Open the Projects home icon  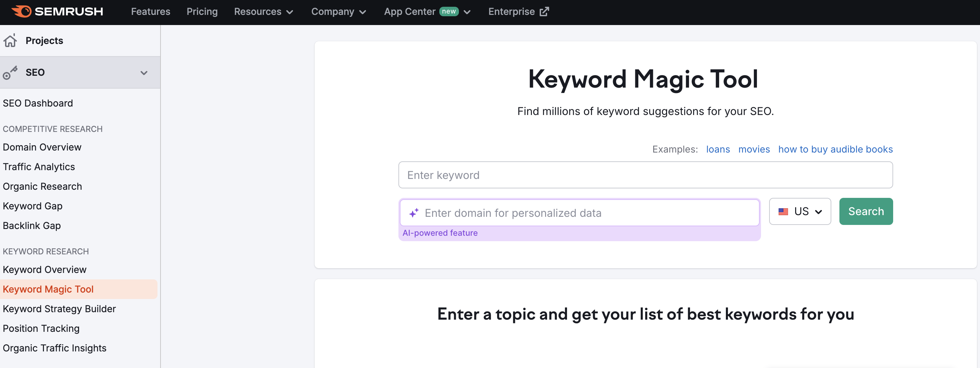tap(10, 40)
